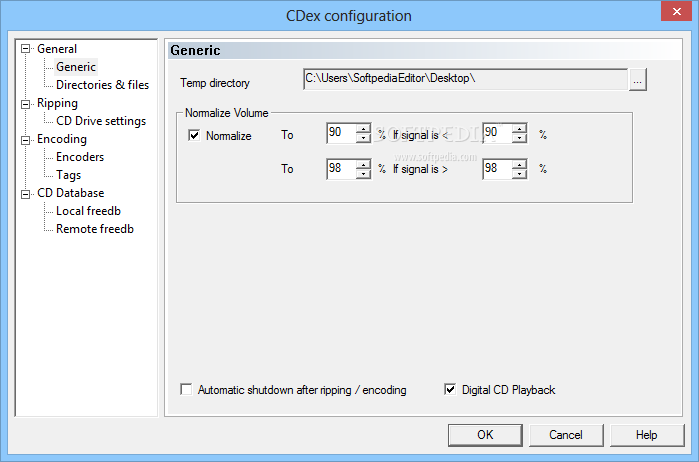Browse for temp directory with ellipsis button
This screenshot has height=462, width=699.
click(x=637, y=80)
